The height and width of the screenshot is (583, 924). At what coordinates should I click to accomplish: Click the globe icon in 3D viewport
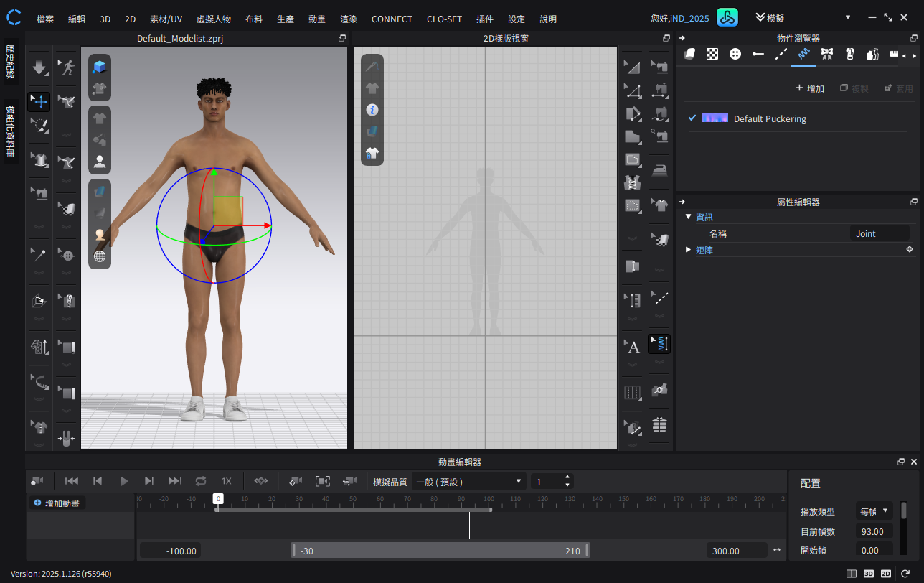(100, 256)
